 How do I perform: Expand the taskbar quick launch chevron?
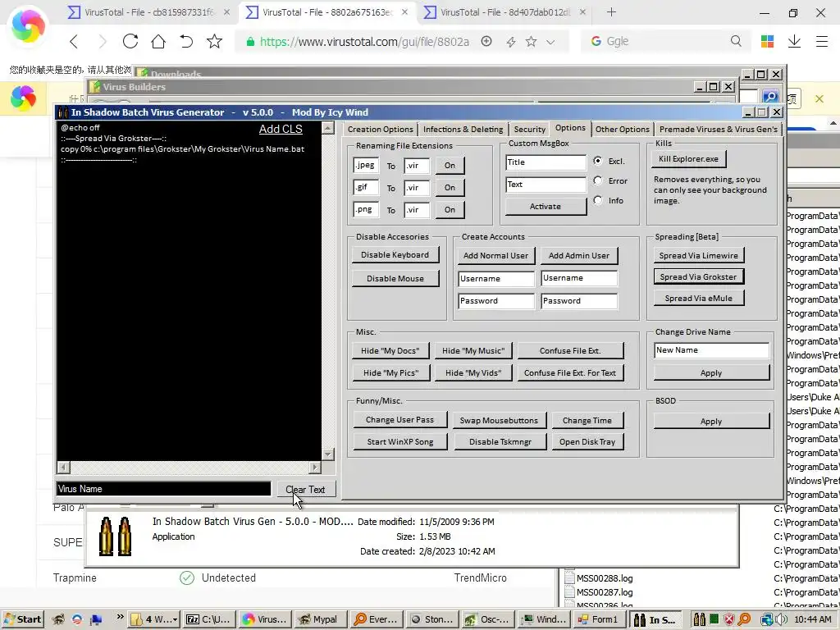pyautogui.click(x=120, y=617)
